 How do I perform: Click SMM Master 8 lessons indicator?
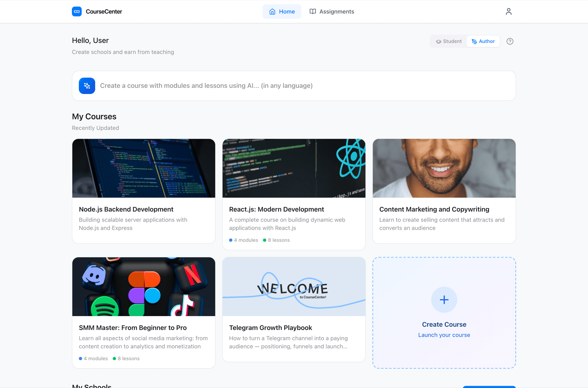[126, 359]
